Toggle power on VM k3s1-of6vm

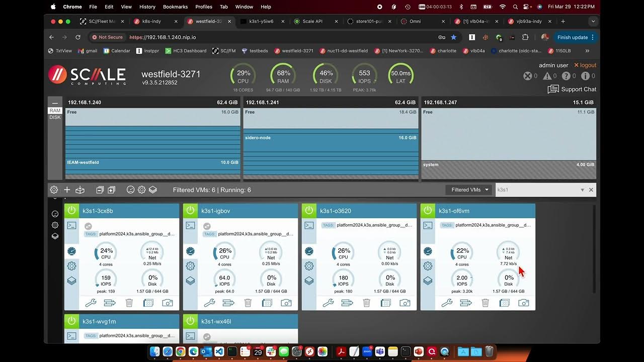tap(428, 211)
